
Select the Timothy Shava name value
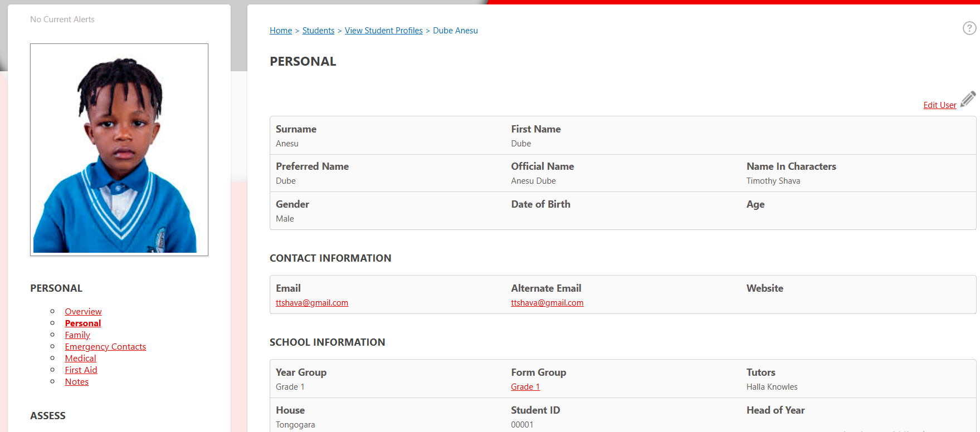tap(773, 181)
